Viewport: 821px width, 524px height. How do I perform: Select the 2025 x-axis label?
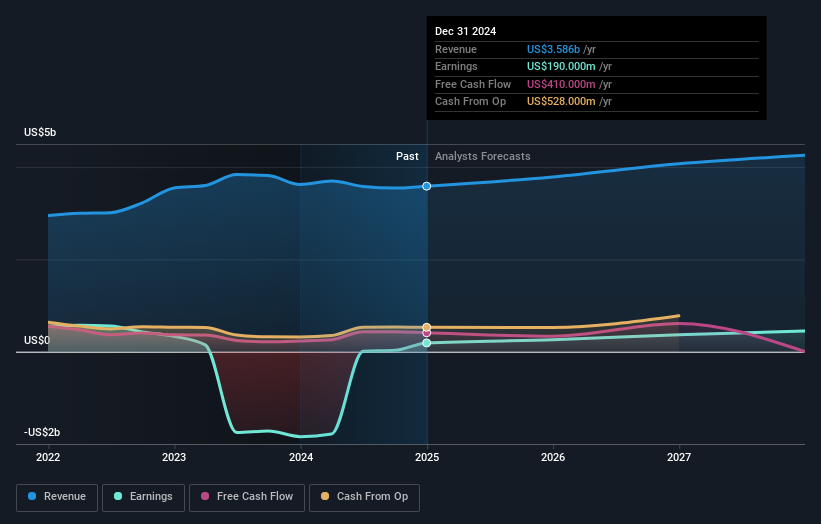tap(427, 457)
